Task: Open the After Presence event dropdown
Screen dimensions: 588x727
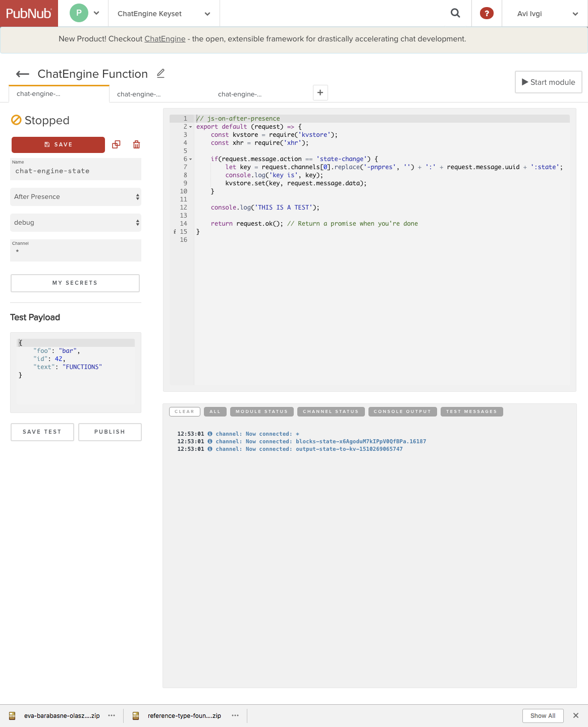Action: pos(76,197)
